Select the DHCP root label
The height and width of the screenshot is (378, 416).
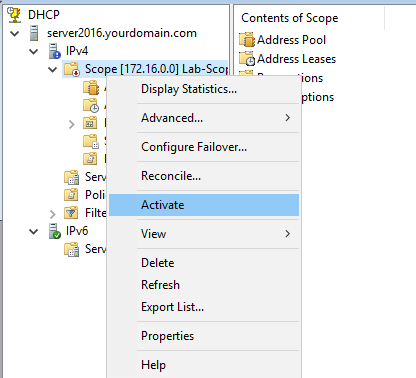(x=44, y=15)
